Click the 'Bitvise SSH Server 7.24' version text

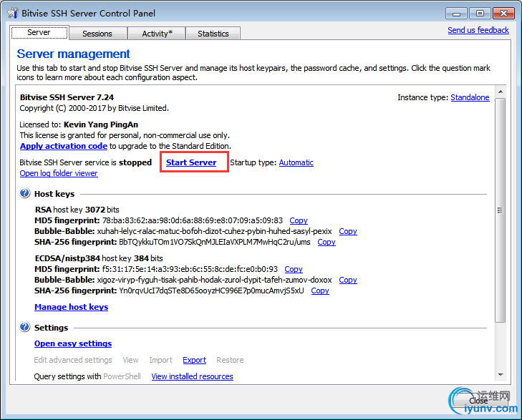point(67,97)
